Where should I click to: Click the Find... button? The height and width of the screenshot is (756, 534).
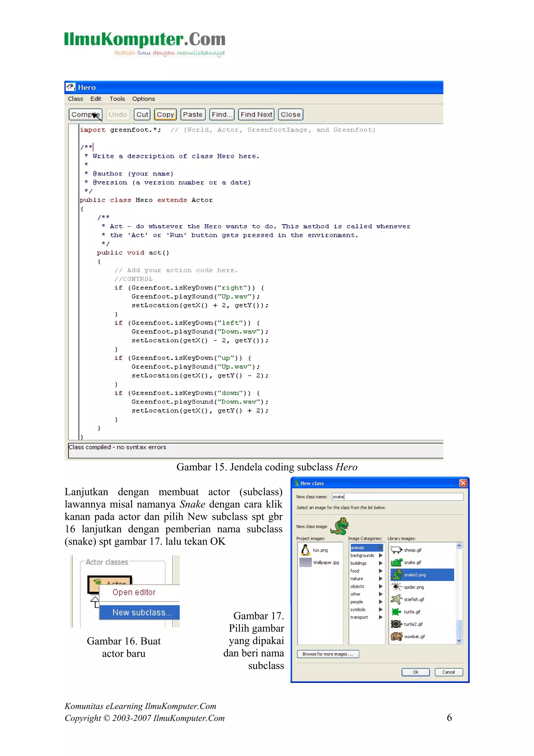pyautogui.click(x=222, y=114)
